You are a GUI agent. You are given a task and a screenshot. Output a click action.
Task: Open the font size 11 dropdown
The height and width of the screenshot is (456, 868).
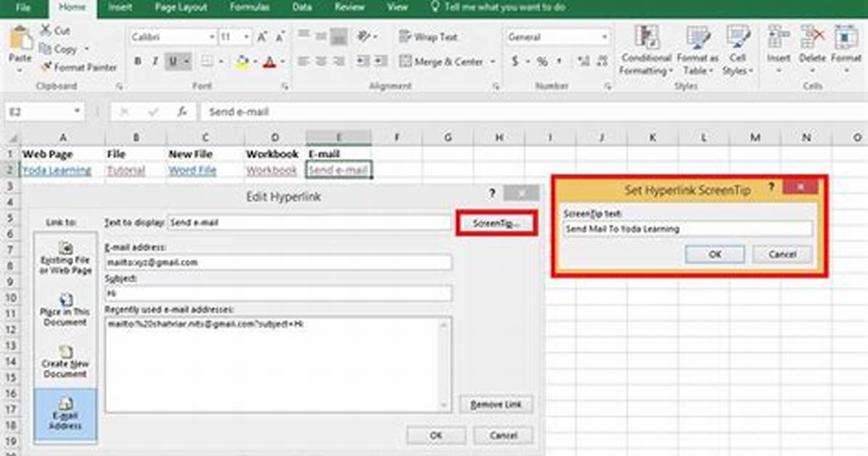(x=246, y=37)
